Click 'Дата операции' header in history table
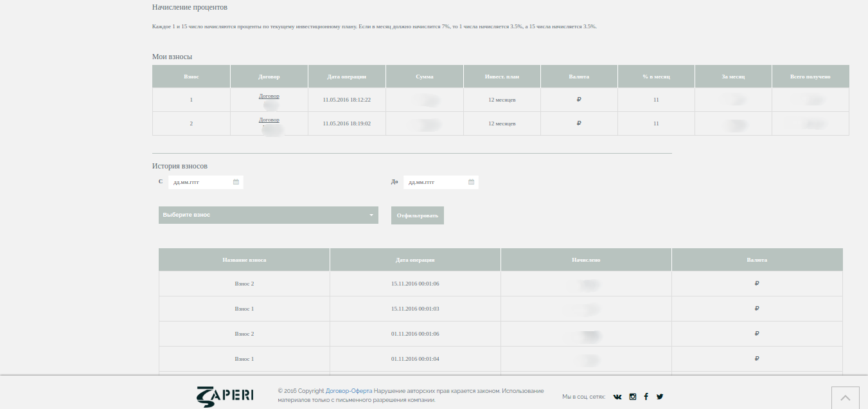868x409 pixels. tap(415, 260)
